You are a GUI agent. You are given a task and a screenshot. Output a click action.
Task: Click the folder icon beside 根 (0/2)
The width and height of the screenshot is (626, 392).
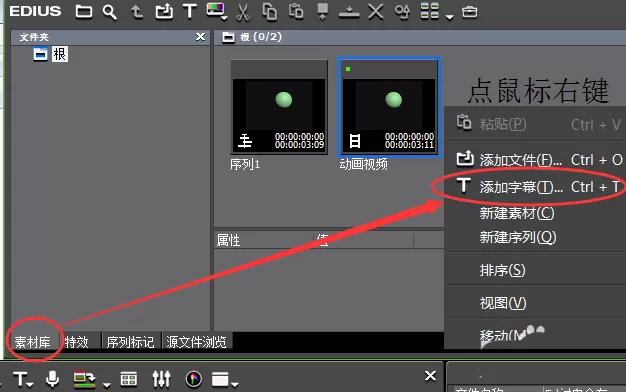click(x=228, y=38)
